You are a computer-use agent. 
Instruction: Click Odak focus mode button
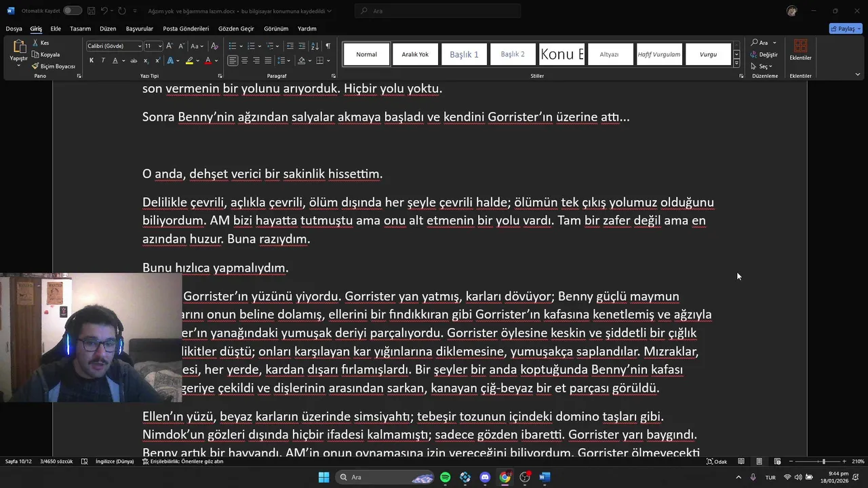click(717, 462)
